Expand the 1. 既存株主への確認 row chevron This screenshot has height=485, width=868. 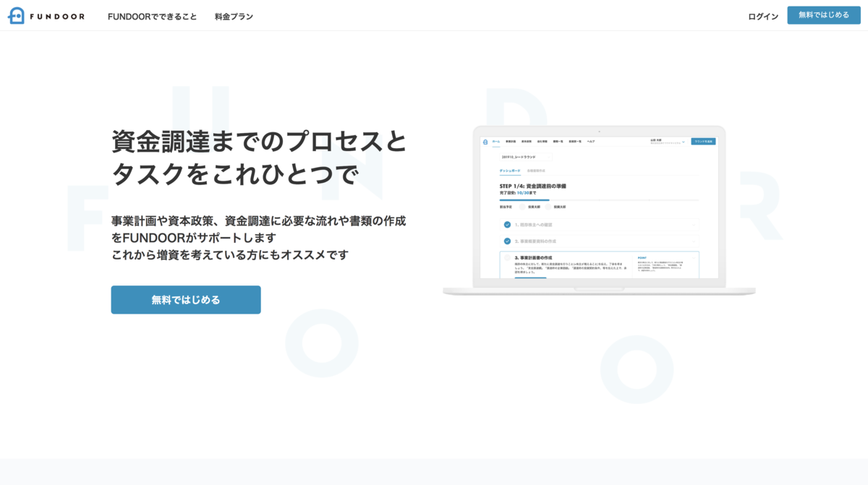693,225
